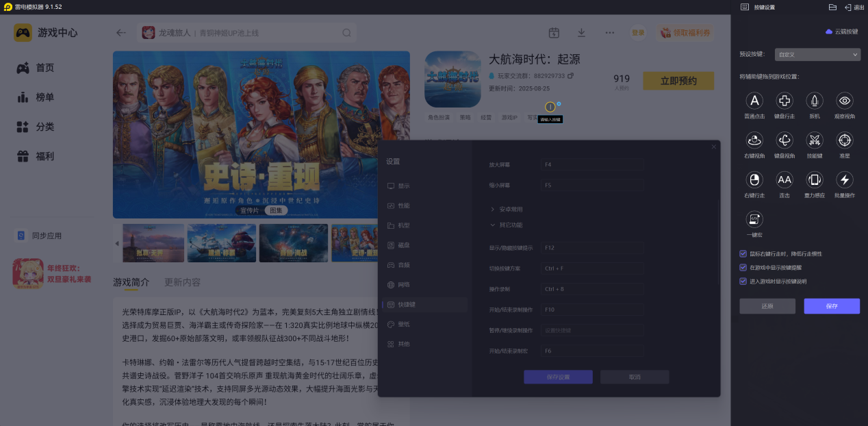The width and height of the screenshot is (868, 426).
Task: Select the 一键宏 macro icon
Action: (754, 219)
